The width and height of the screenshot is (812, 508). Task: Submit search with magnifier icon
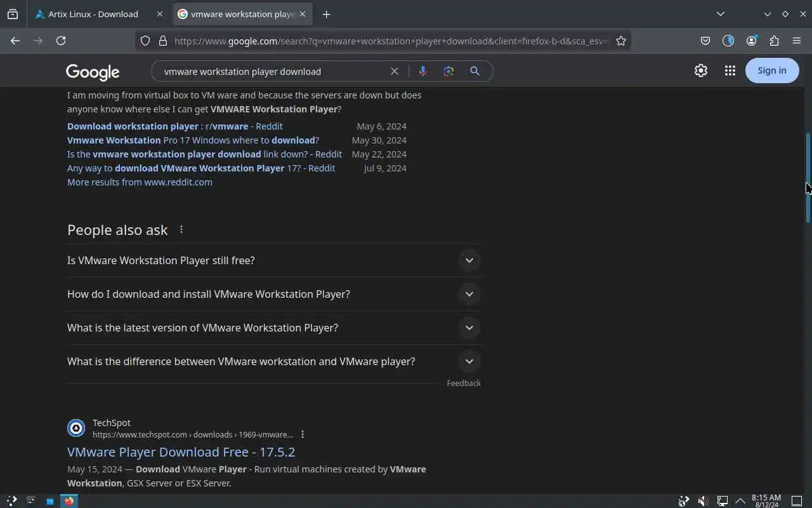[x=475, y=71]
